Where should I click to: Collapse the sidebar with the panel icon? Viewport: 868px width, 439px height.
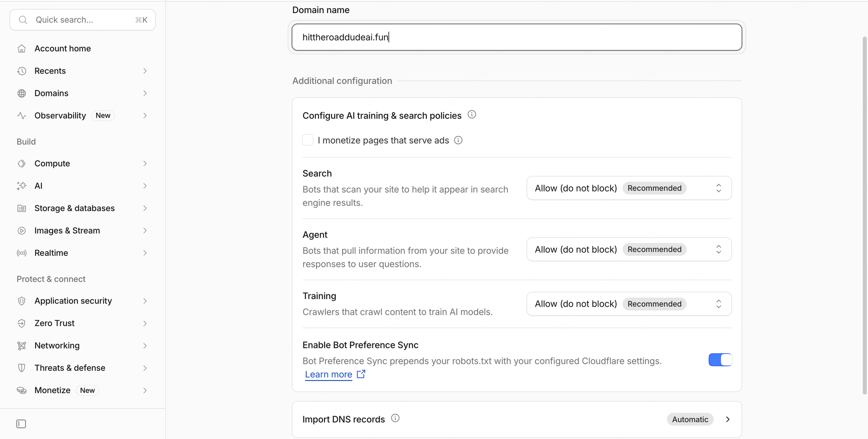pos(21,424)
